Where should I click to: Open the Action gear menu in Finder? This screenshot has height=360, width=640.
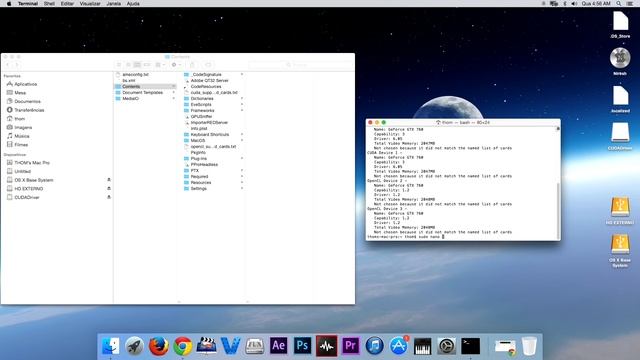coord(176,65)
